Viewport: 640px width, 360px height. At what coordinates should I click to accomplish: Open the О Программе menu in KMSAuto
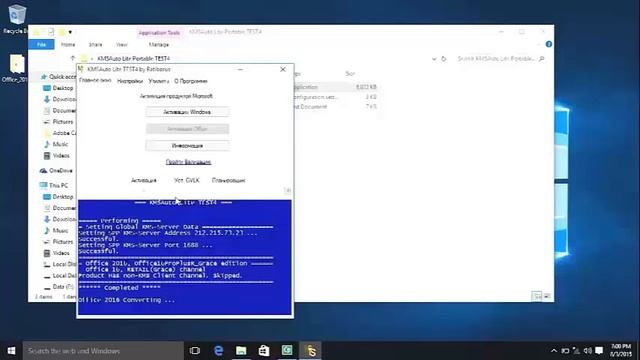191,81
